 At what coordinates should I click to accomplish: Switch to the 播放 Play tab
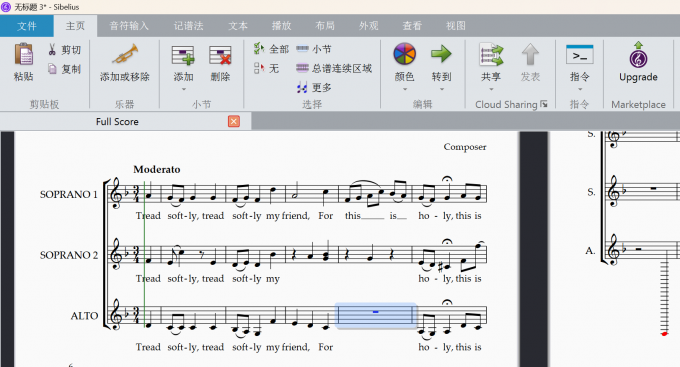[281, 26]
